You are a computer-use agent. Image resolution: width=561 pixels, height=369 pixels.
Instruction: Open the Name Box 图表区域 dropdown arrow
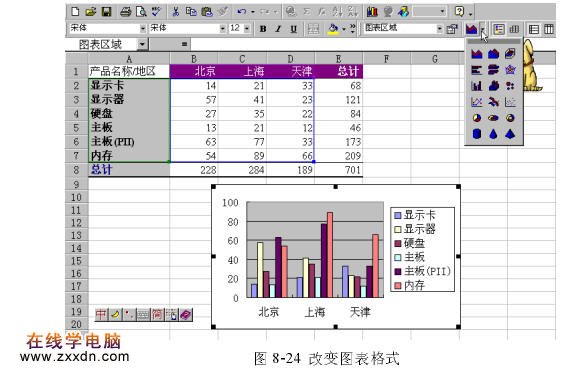[142, 44]
